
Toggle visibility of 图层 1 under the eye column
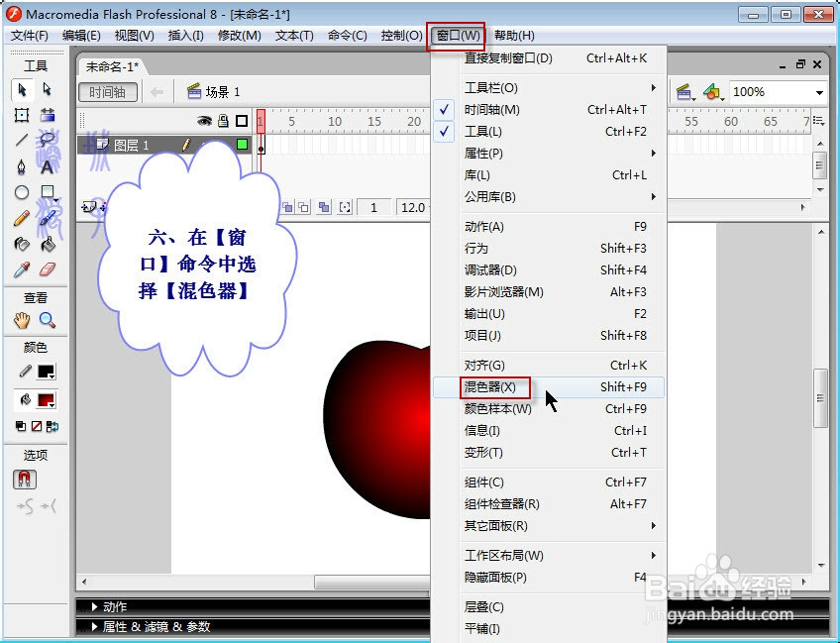pyautogui.click(x=204, y=145)
